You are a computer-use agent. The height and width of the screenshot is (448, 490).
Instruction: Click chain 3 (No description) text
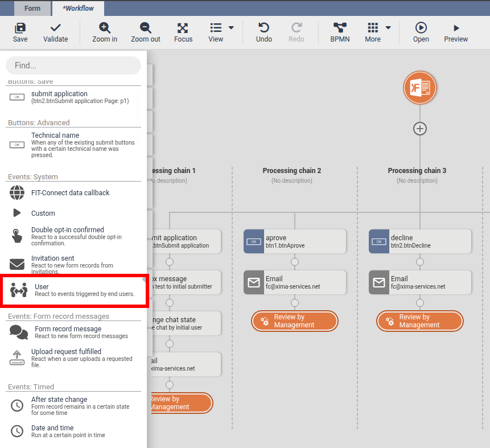pyautogui.click(x=417, y=180)
